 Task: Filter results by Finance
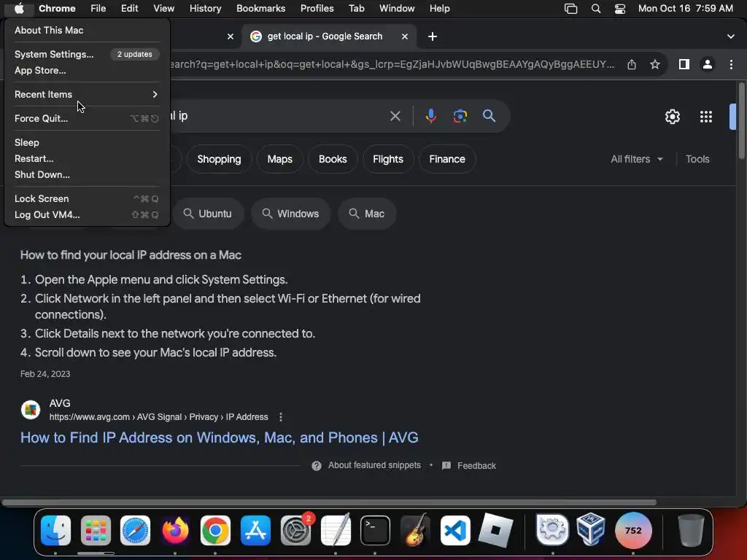pyautogui.click(x=447, y=159)
